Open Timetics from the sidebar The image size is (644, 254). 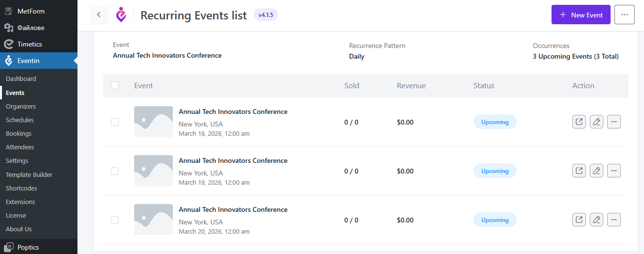[x=30, y=44]
